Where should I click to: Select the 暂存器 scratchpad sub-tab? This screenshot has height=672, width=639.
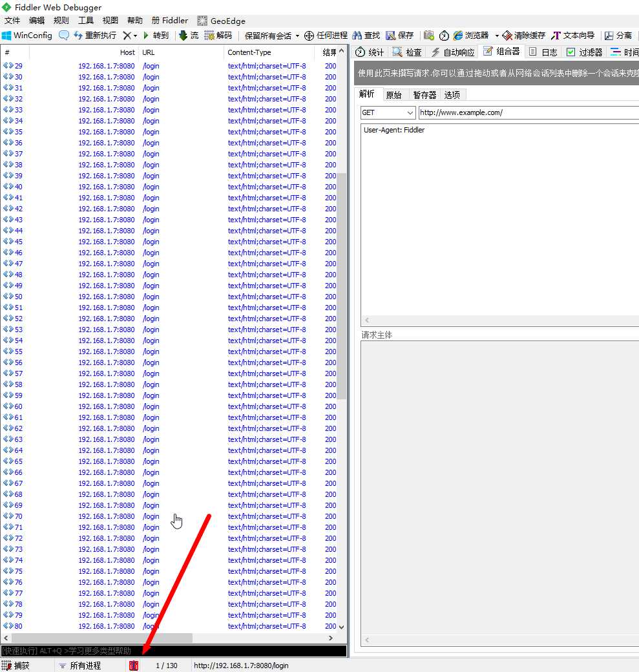pyautogui.click(x=424, y=95)
